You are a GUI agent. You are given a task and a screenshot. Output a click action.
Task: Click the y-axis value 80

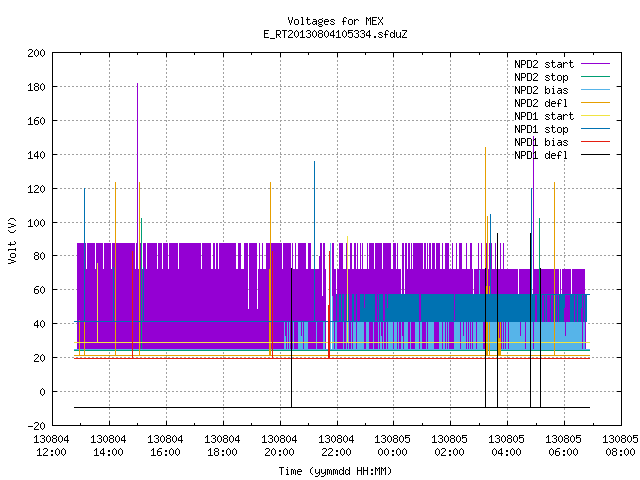click(x=39, y=256)
